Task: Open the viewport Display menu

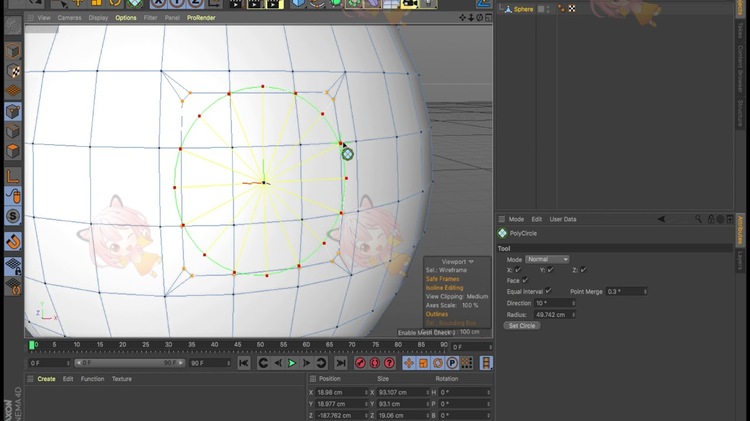Action: click(98, 18)
